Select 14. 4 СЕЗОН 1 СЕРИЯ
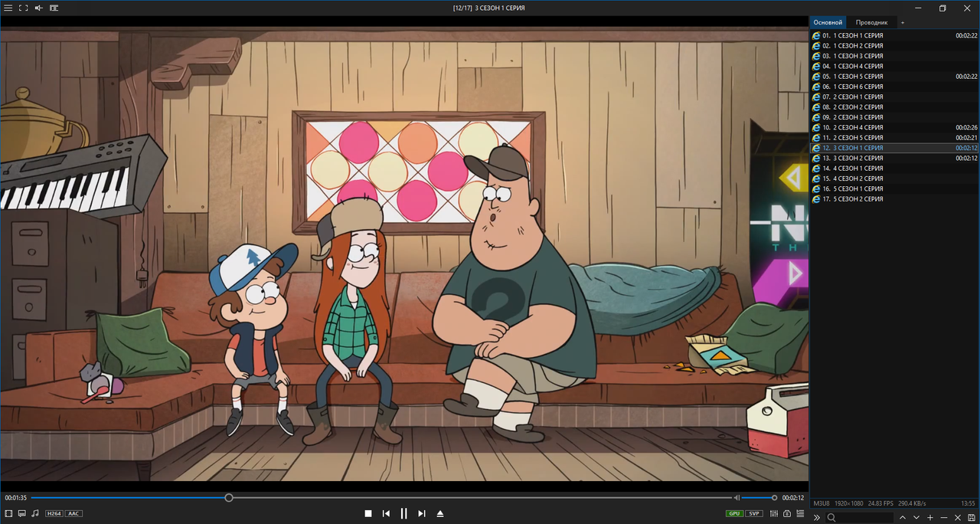980x524 pixels. tap(894, 168)
